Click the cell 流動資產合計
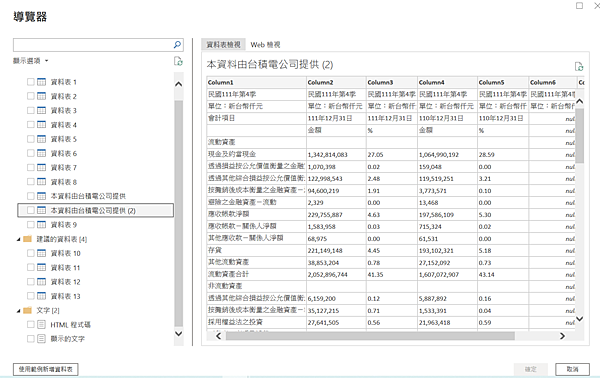 click(x=256, y=274)
